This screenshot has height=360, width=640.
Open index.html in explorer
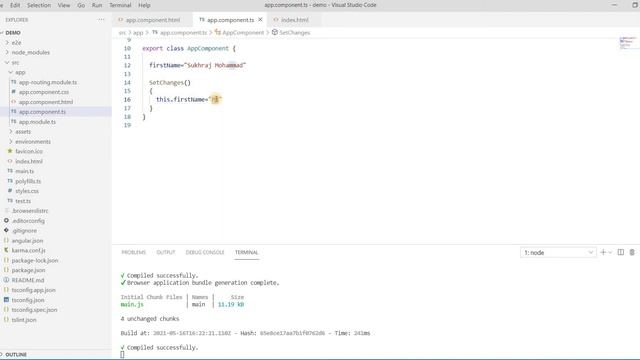tap(29, 161)
